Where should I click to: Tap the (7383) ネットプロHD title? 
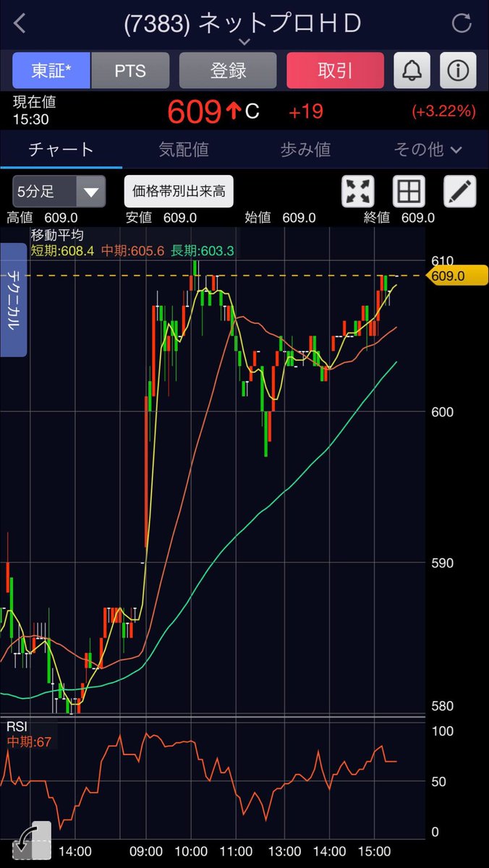point(242,23)
